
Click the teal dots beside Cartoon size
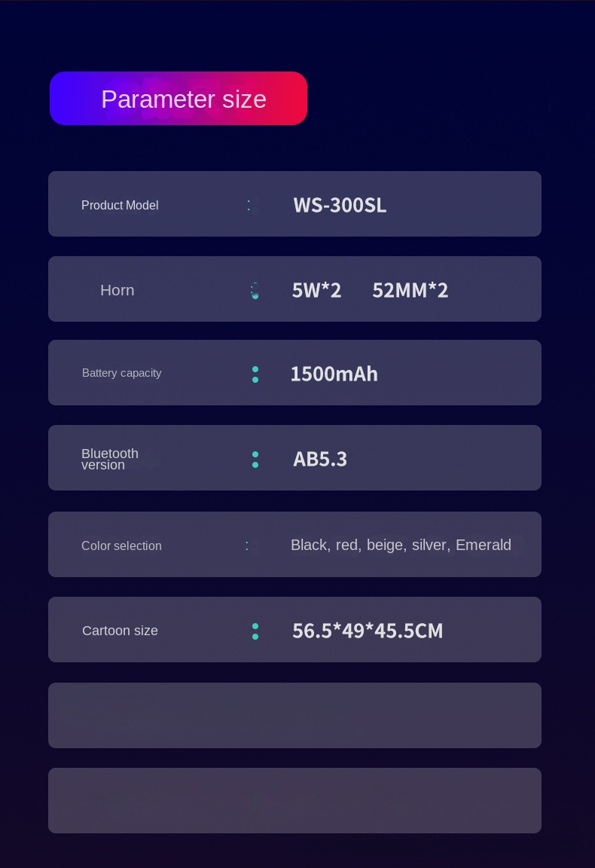[255, 631]
